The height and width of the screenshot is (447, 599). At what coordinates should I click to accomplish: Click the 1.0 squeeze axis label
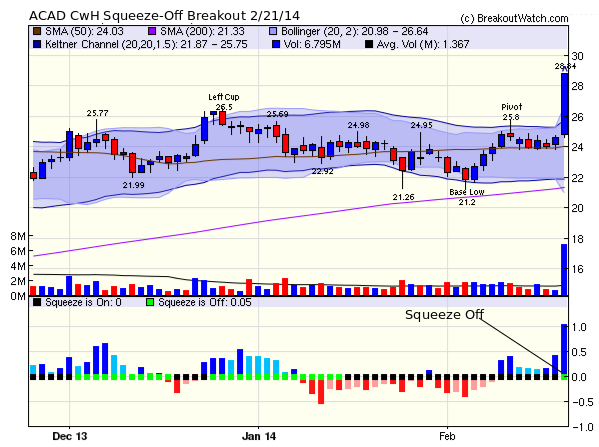click(x=579, y=327)
